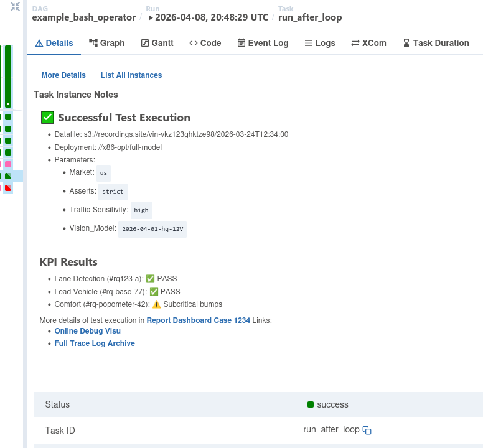
Task: Click the Status row label
Action: pos(58,404)
